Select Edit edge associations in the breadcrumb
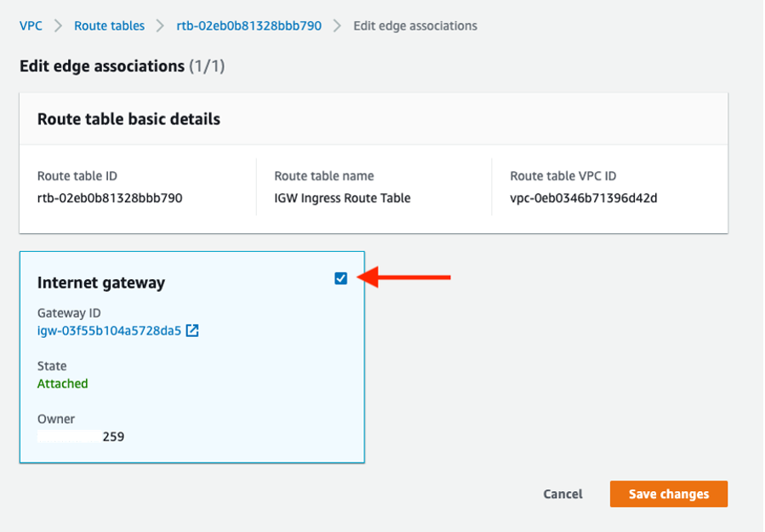The image size is (765, 532). pos(415,26)
